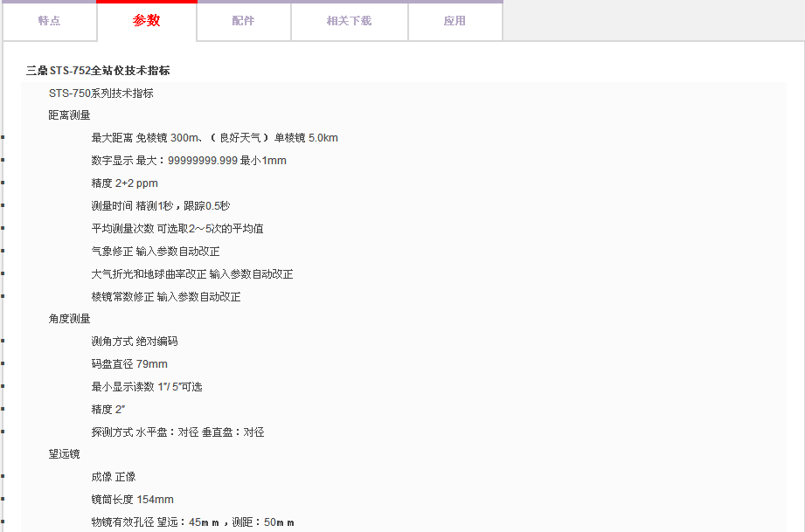Click the 望远镜 section heading

pos(64,454)
